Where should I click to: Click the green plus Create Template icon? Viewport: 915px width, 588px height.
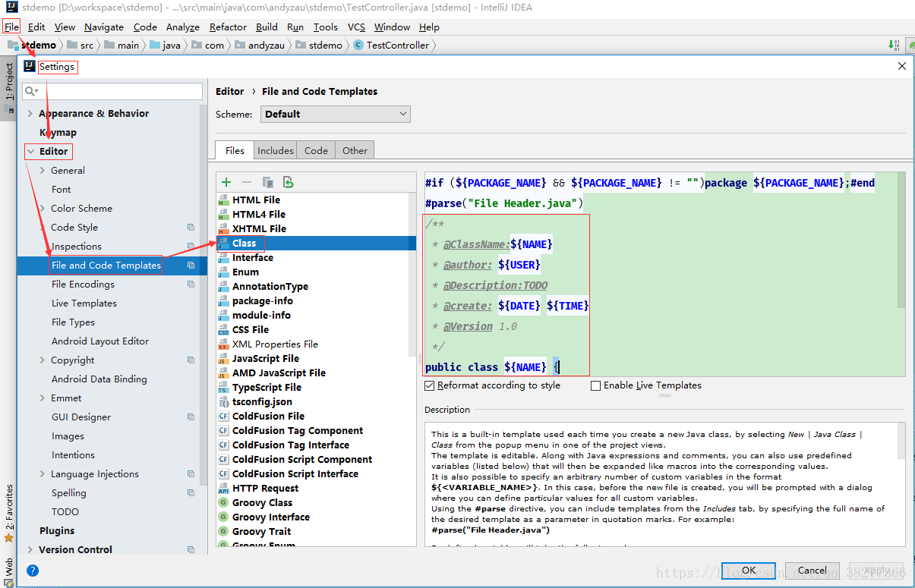coord(226,182)
